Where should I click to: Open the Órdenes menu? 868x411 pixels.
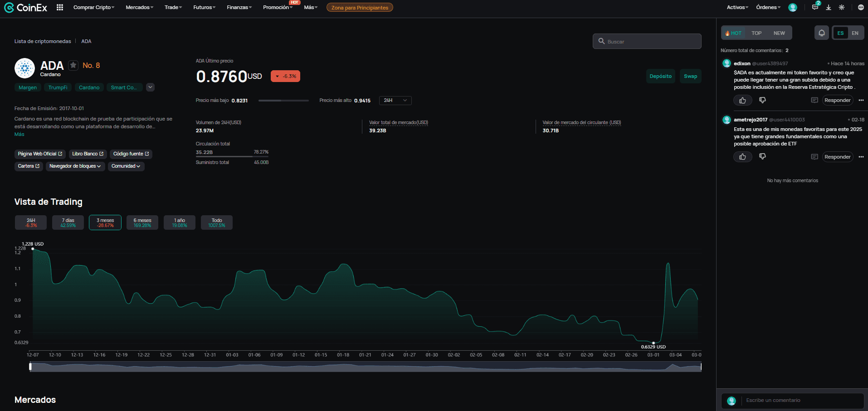[768, 7]
